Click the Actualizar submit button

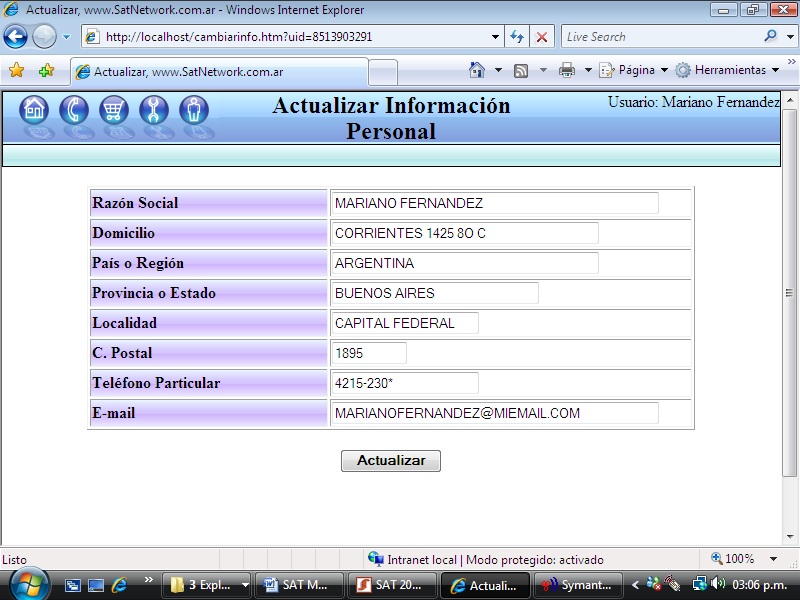[x=391, y=461]
